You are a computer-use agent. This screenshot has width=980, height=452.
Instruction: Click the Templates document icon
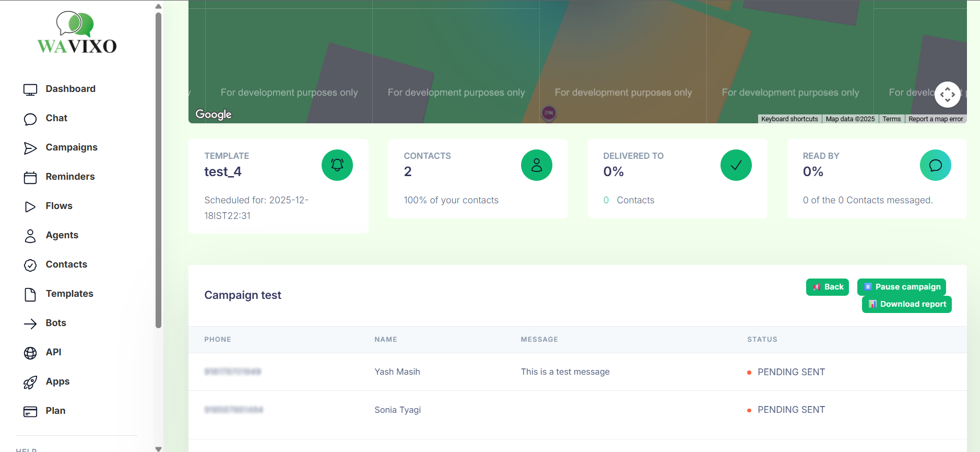pos(30,295)
